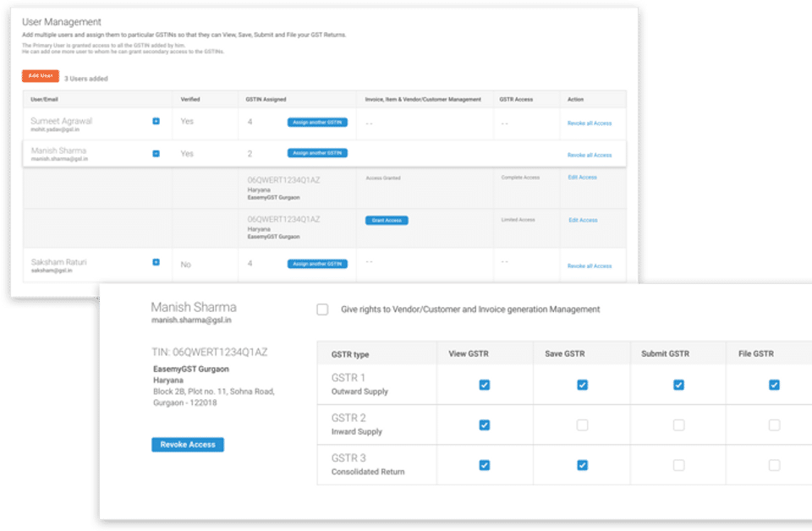Click the Verified column header

tap(190, 100)
